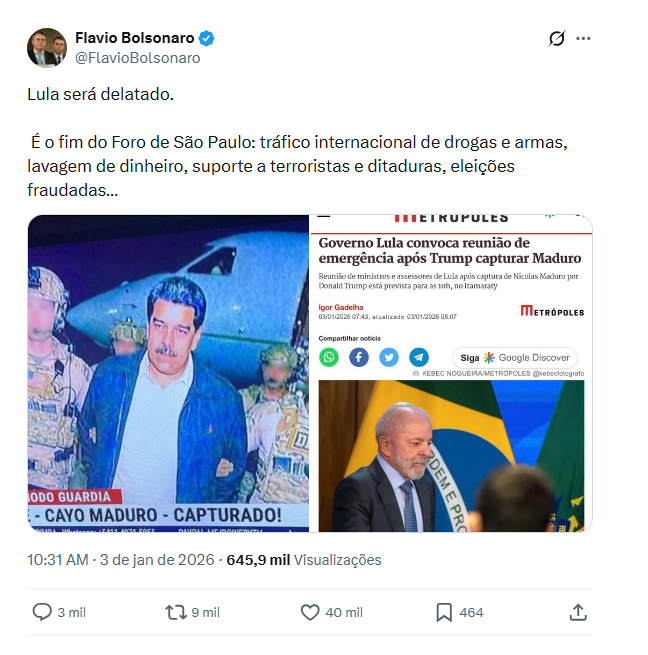This screenshot has width=648, height=655.
Task: Click the share upload icon
Action: pos(578,612)
